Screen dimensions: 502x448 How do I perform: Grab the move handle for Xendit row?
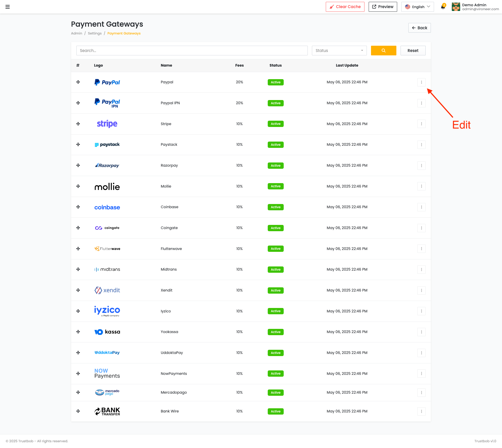(x=78, y=290)
